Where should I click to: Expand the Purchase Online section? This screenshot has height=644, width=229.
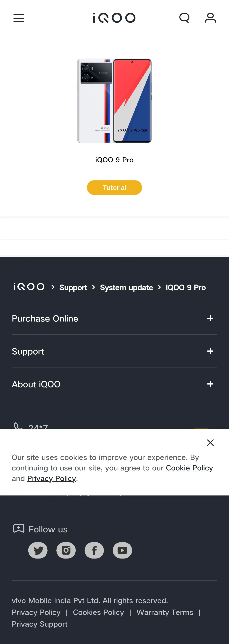coord(210,318)
